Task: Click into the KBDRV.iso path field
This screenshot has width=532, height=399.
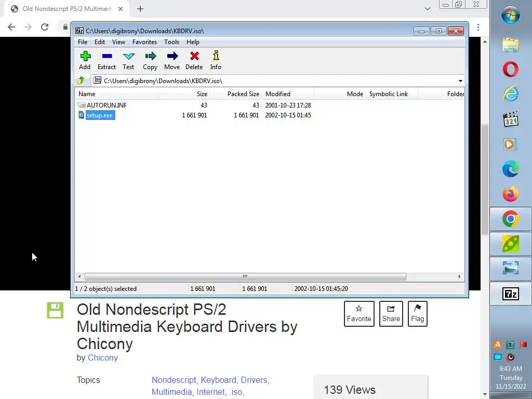Action: click(x=275, y=81)
